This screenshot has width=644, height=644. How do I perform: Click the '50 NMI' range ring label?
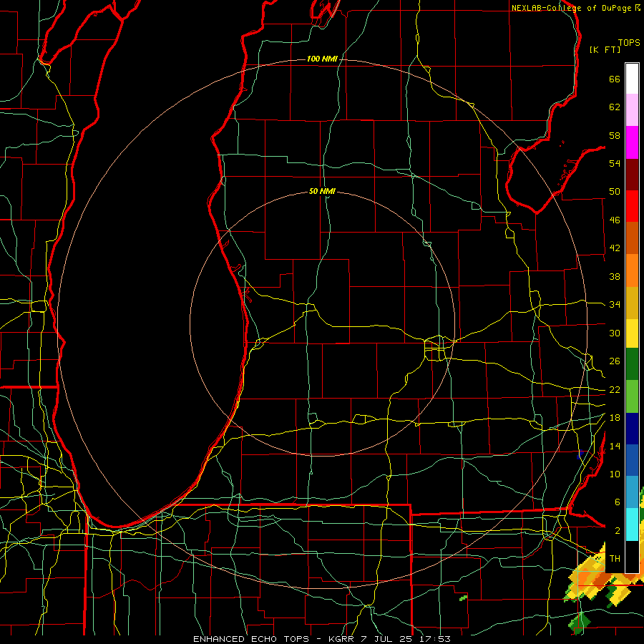[x=322, y=191]
